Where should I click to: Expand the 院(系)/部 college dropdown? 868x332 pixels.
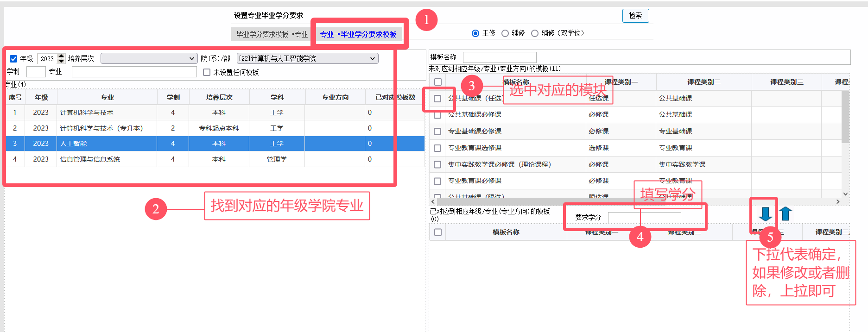307,58
